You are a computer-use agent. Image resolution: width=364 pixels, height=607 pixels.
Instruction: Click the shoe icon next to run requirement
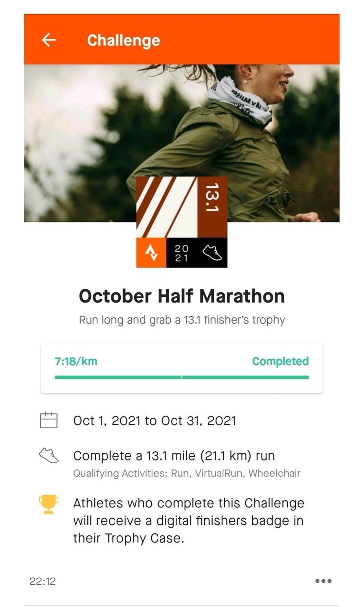48,456
